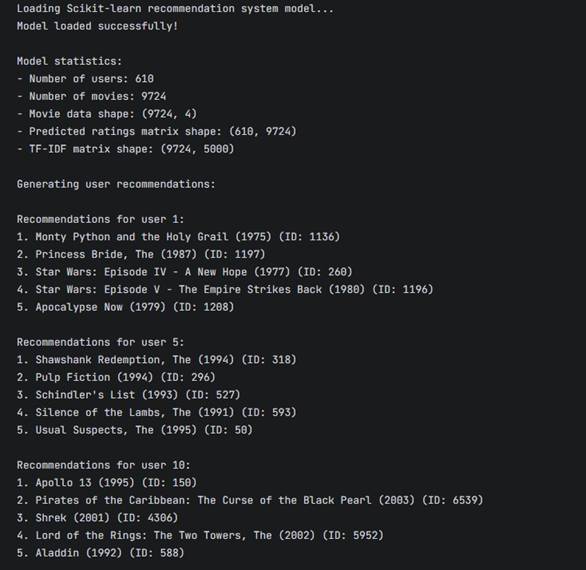Click the Shrek (2001) entry
Screen dimensions: 586x570
[x=98, y=518]
